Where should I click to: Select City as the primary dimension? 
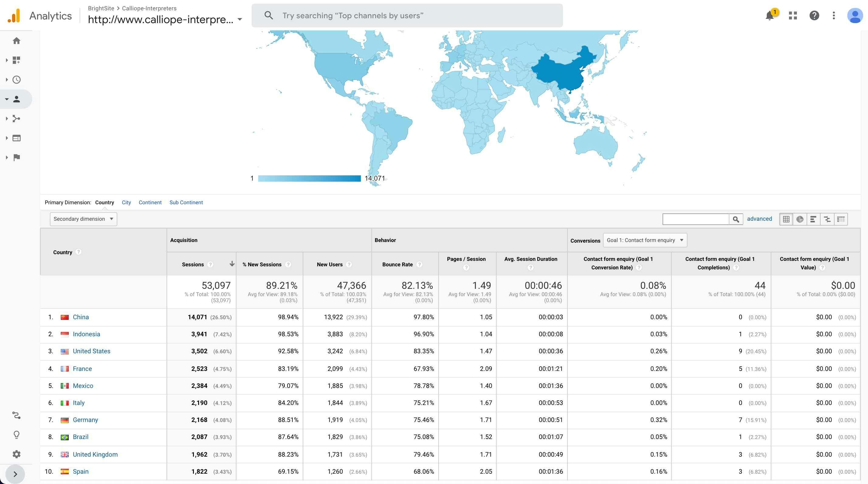tap(126, 202)
